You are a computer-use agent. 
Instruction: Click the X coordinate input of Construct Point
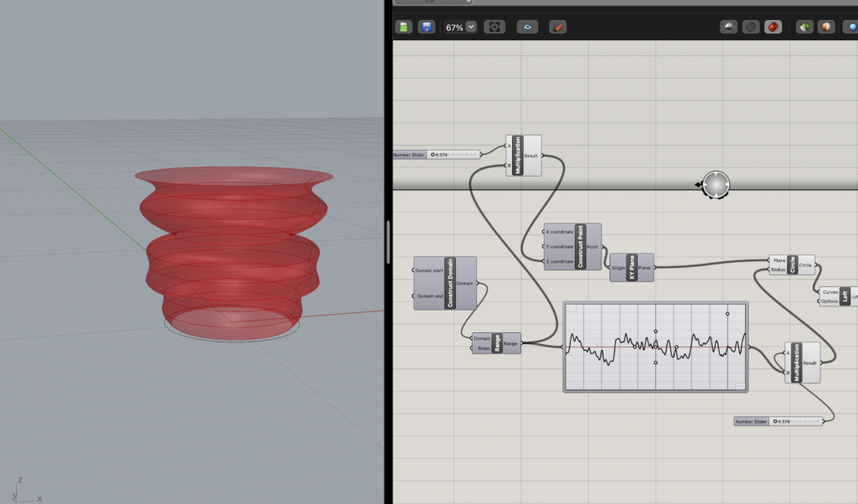559,232
